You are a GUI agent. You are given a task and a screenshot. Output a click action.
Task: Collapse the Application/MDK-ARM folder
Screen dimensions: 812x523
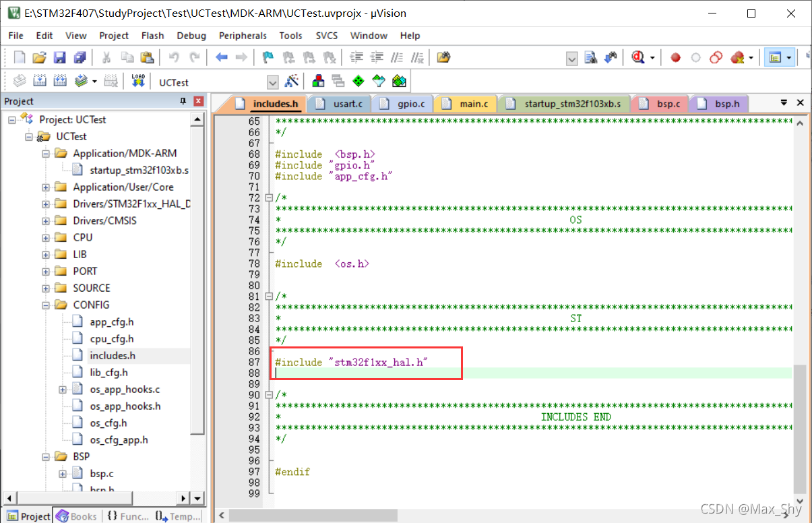pos(46,153)
